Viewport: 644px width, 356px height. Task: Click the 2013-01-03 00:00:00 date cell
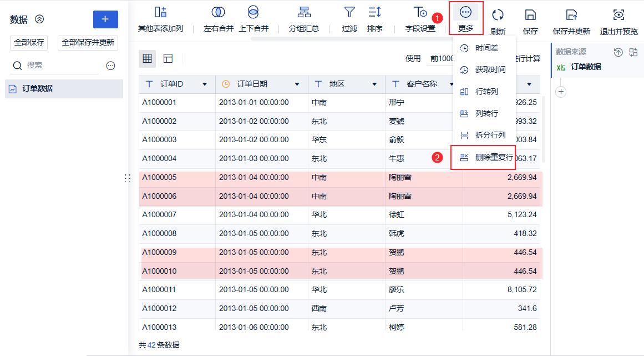pos(262,159)
